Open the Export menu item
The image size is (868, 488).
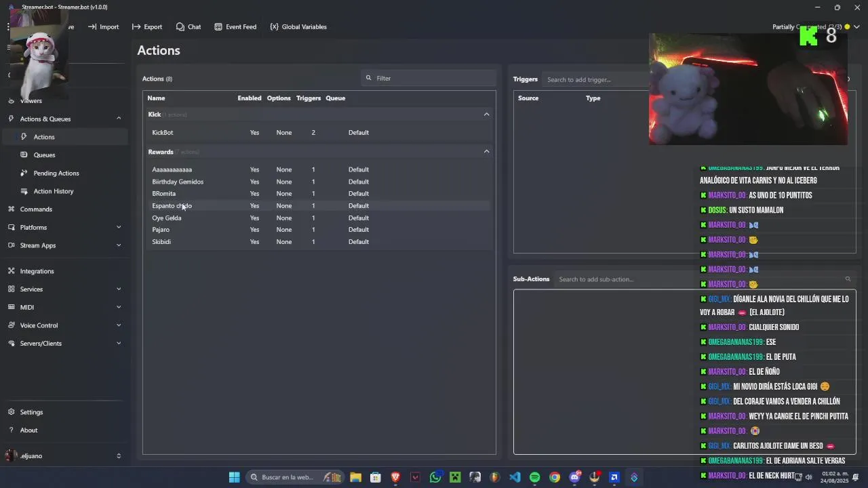pos(147,27)
